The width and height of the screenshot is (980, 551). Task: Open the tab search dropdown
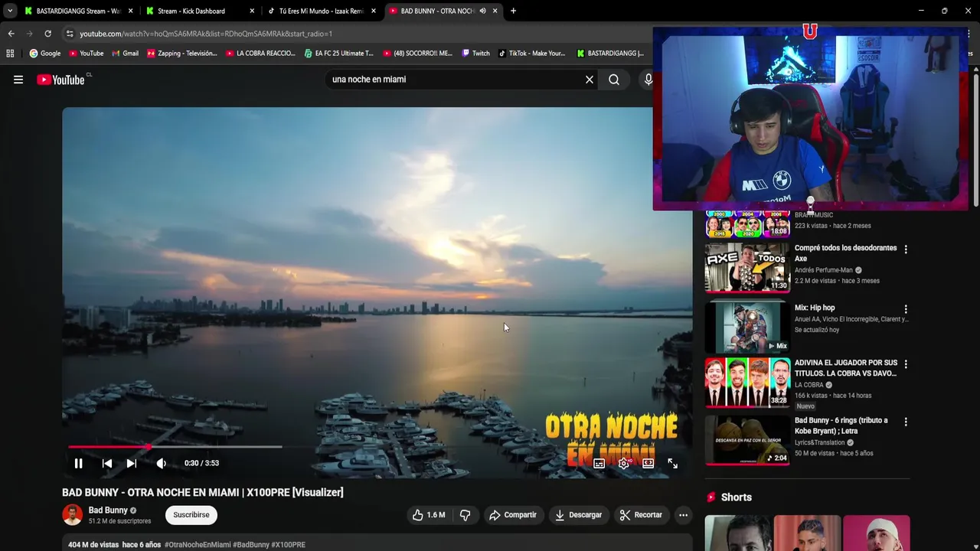(x=9, y=11)
